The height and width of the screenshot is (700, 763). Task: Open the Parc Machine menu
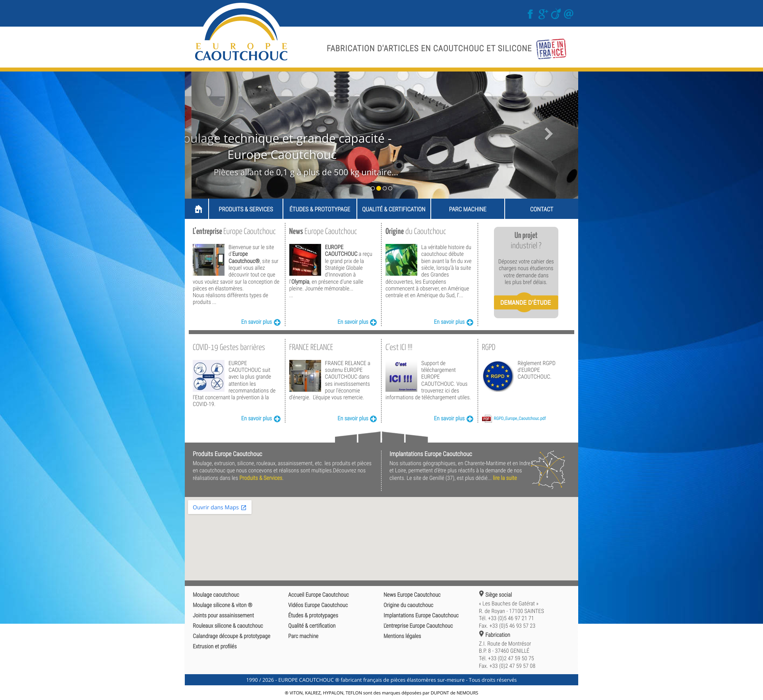pos(468,209)
